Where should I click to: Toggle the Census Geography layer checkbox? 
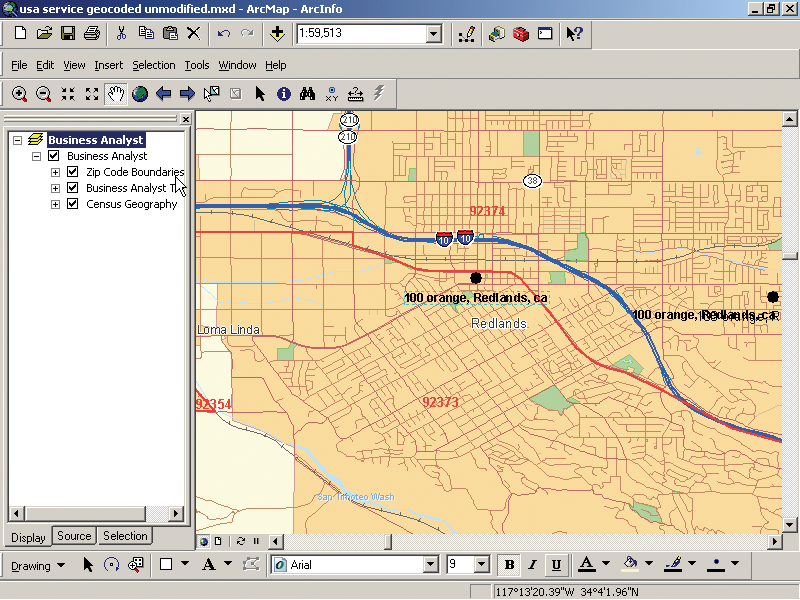click(72, 204)
